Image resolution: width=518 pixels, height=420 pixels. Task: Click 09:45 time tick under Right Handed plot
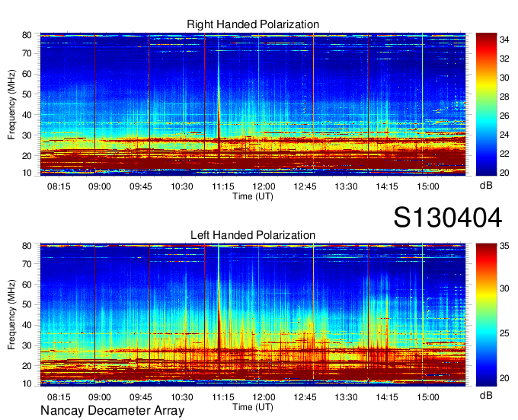coord(141,186)
